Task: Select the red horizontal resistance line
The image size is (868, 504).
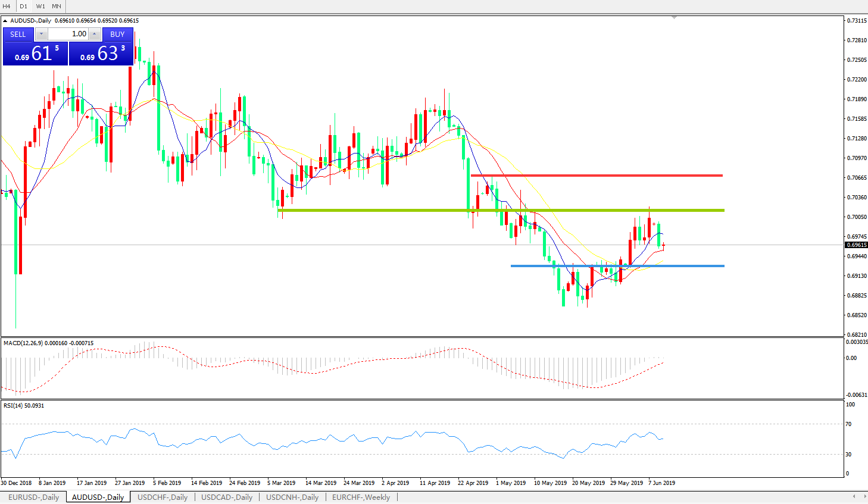Action: 595,176
